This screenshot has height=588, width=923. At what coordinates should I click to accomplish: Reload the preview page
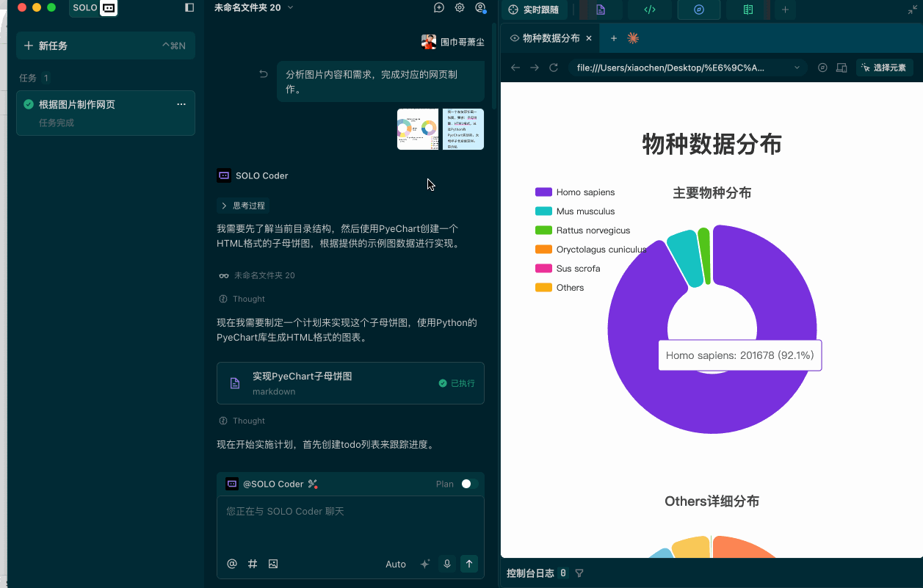[554, 68]
